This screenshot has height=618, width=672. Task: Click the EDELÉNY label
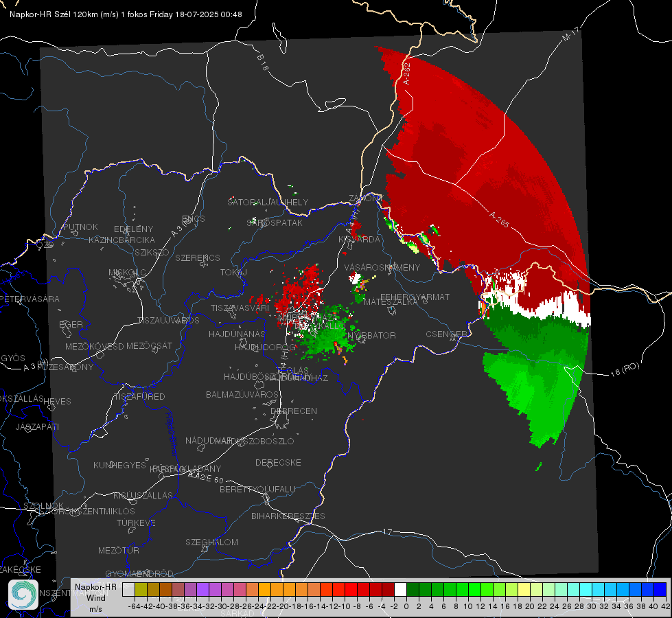(133, 229)
